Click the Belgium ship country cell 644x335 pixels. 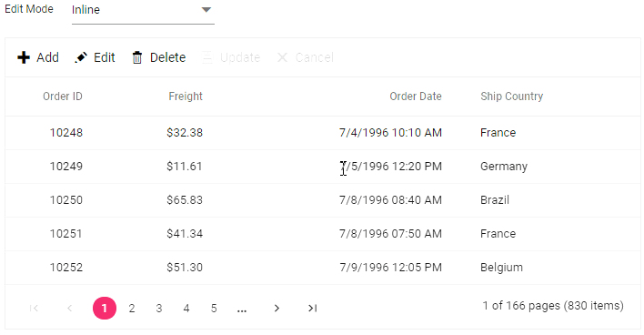click(501, 268)
